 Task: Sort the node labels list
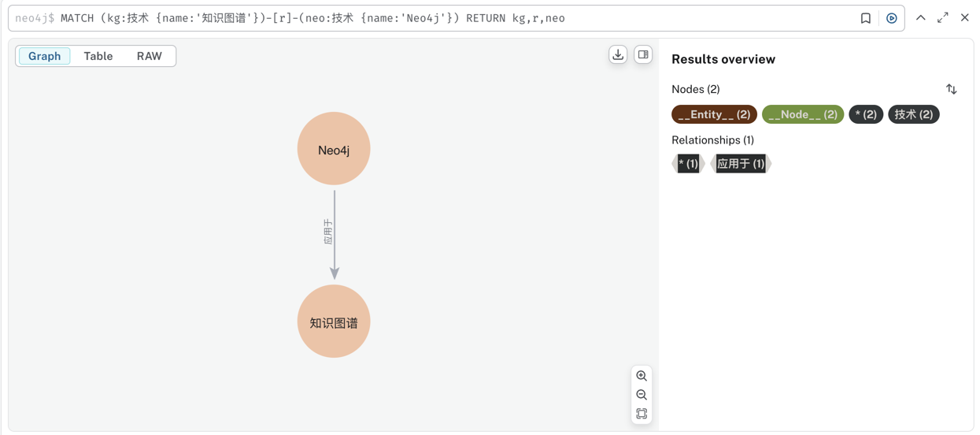(x=951, y=89)
